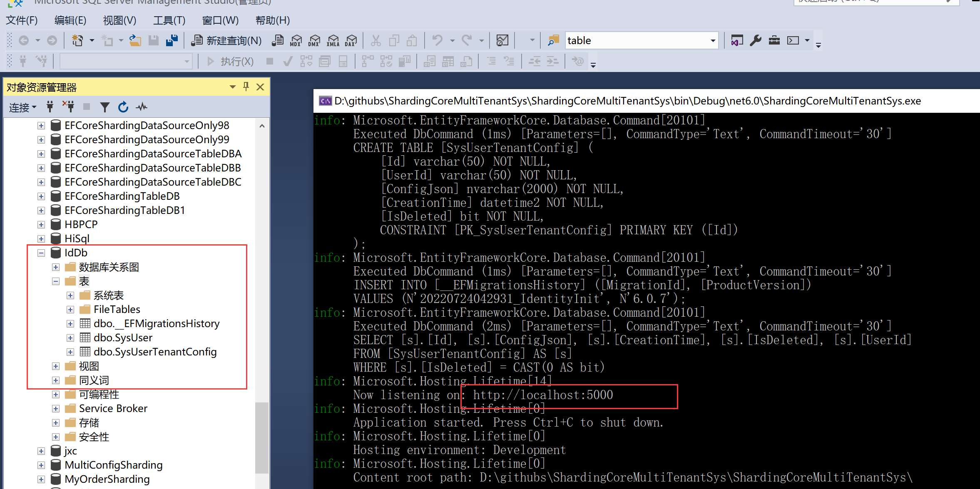
Task: Open the View menu
Action: tap(119, 20)
